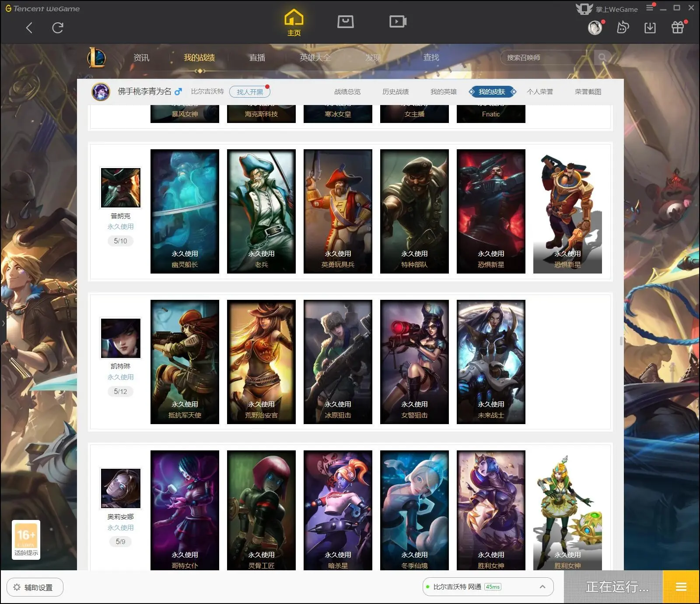Viewport: 700px width, 604px height.
Task: Select the 我的皮肤 sub-tab
Action: (x=492, y=92)
